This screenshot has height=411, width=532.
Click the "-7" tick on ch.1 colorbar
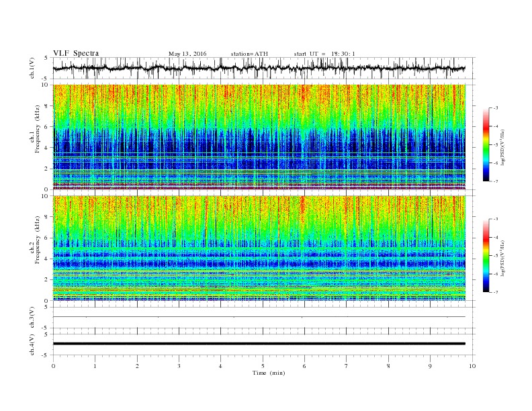pos(495,181)
